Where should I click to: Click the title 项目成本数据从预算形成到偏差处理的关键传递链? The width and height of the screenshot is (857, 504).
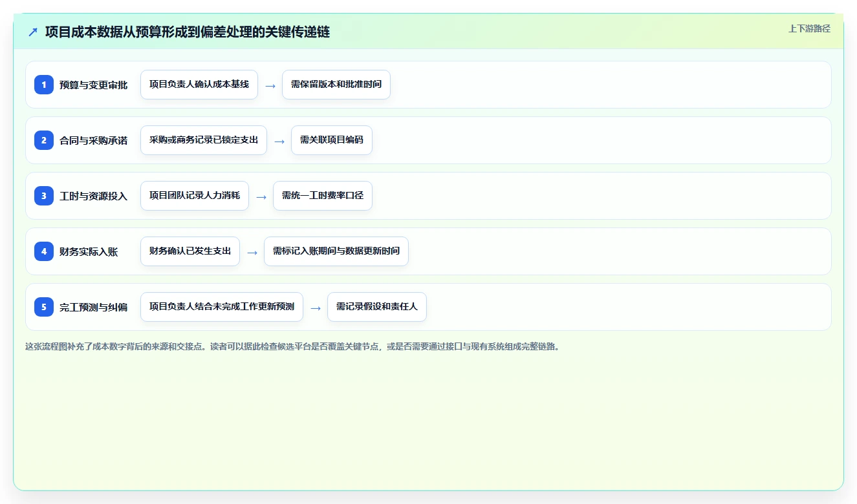pyautogui.click(x=188, y=32)
